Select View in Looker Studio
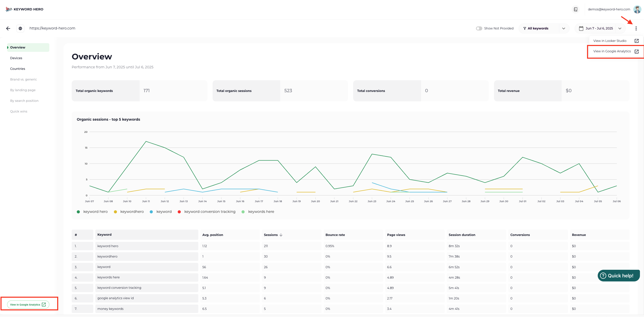Image resolution: width=644 pixels, height=317 pixels. coord(616,41)
